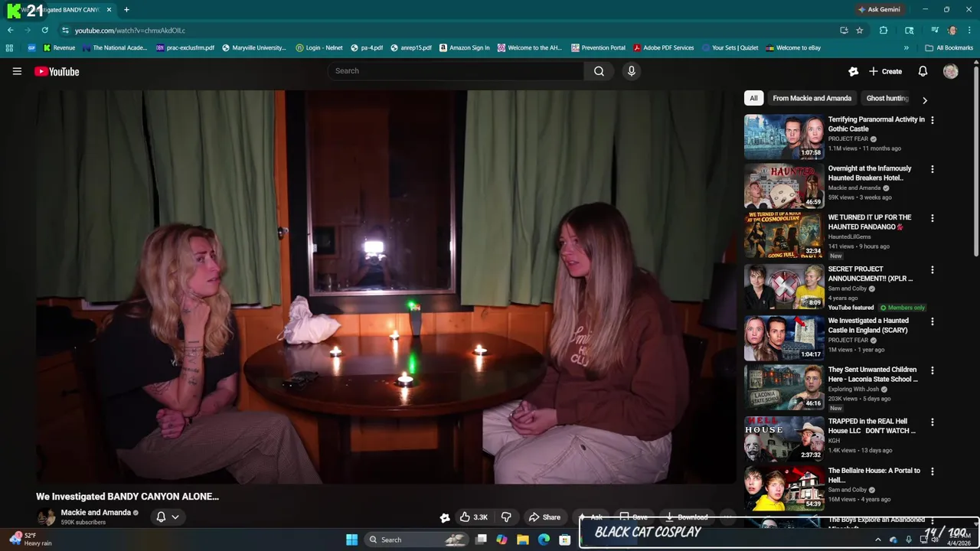This screenshot has width=980, height=551.
Task: Show more filter chips with right arrow
Action: point(924,99)
